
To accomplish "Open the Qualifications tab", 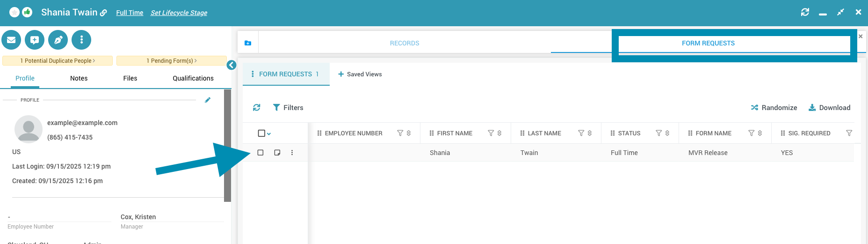I will click(193, 78).
